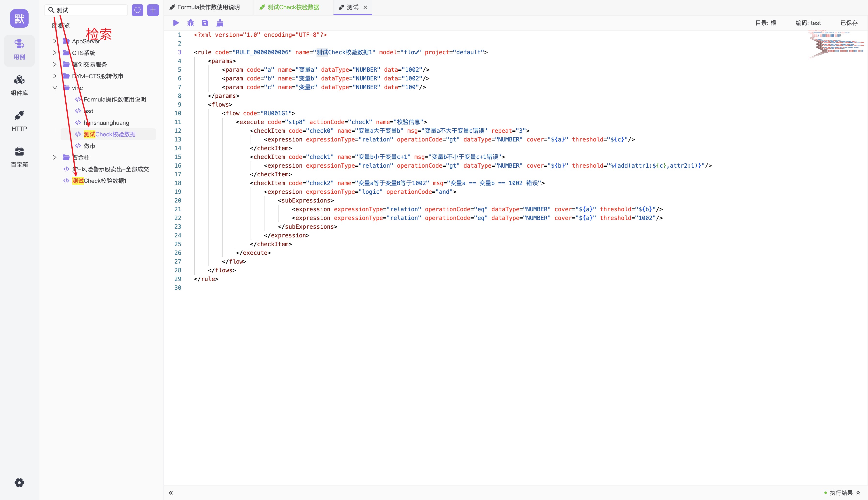Click the purple plus add button
Viewport: 868px width, 500px height.
(153, 10)
